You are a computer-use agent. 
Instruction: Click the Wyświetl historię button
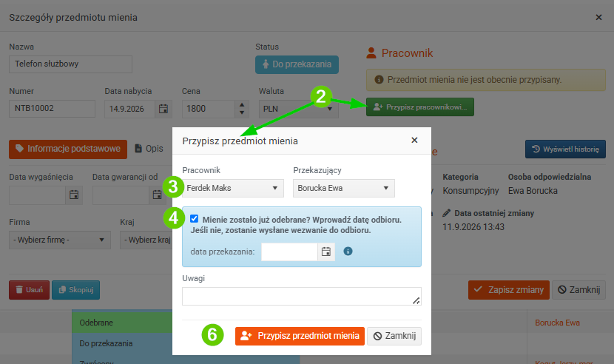[x=565, y=149]
